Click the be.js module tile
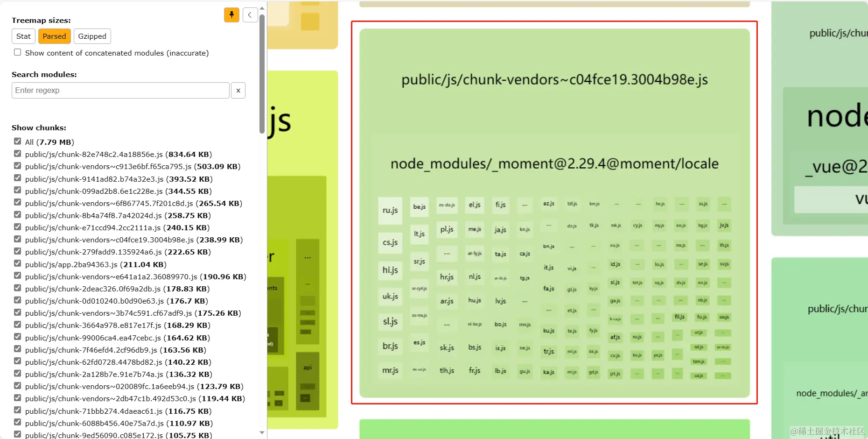The width and height of the screenshot is (868, 439). (420, 207)
